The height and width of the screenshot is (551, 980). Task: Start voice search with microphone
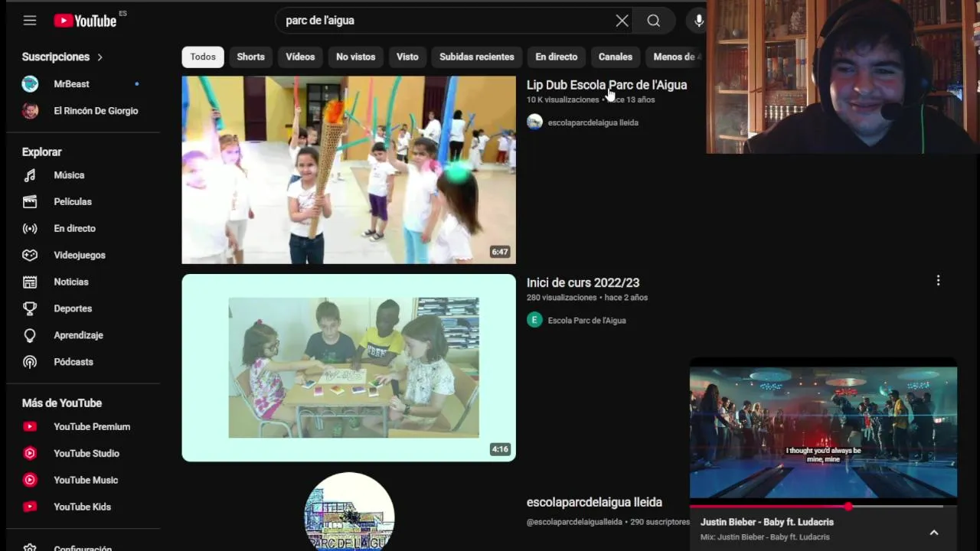click(x=697, y=21)
